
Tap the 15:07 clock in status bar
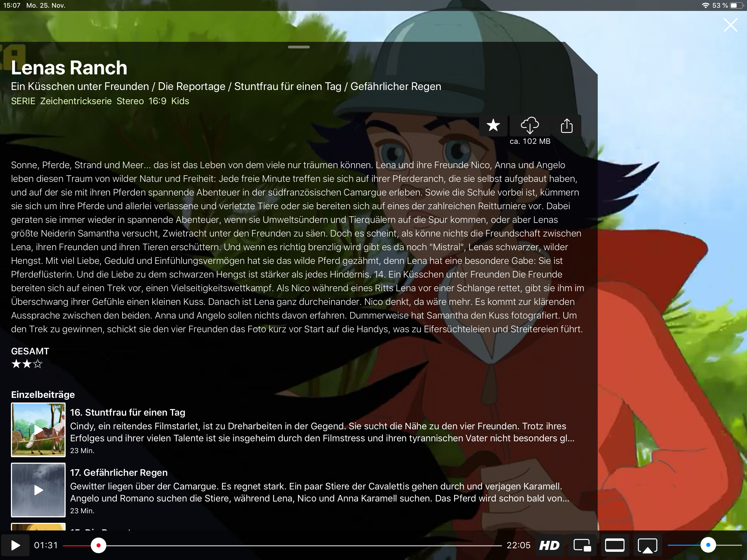12,5
